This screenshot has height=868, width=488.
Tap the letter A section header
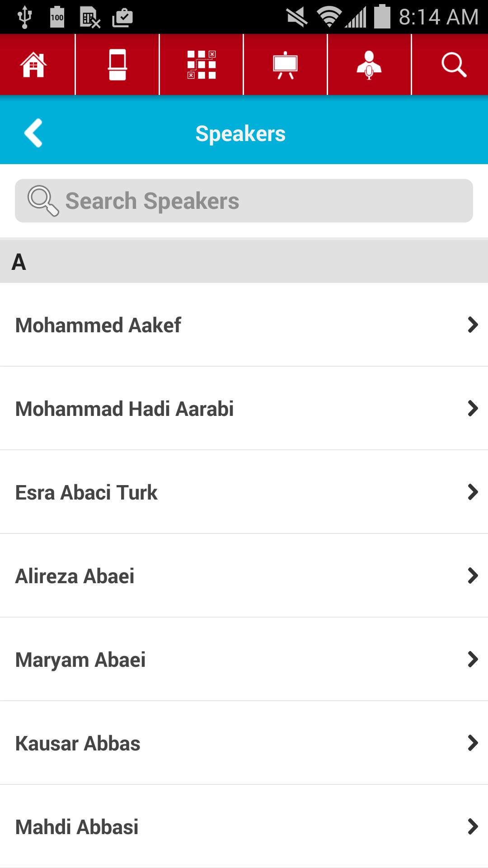(19, 262)
